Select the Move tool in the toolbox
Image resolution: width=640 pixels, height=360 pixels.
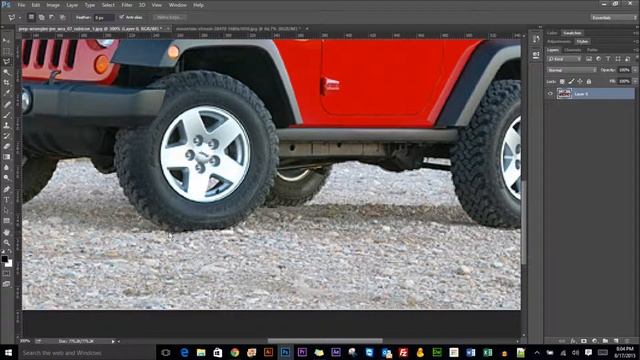coord(7,40)
